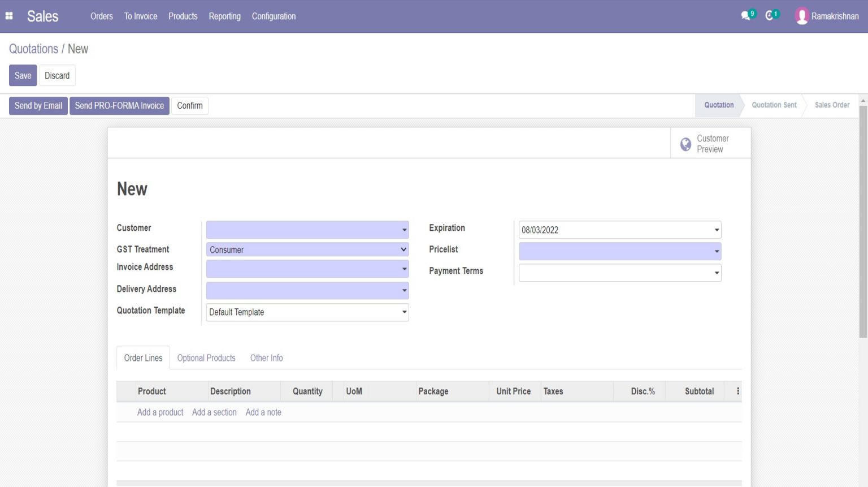
Task: Open the column options kebab icon
Action: tap(737, 391)
